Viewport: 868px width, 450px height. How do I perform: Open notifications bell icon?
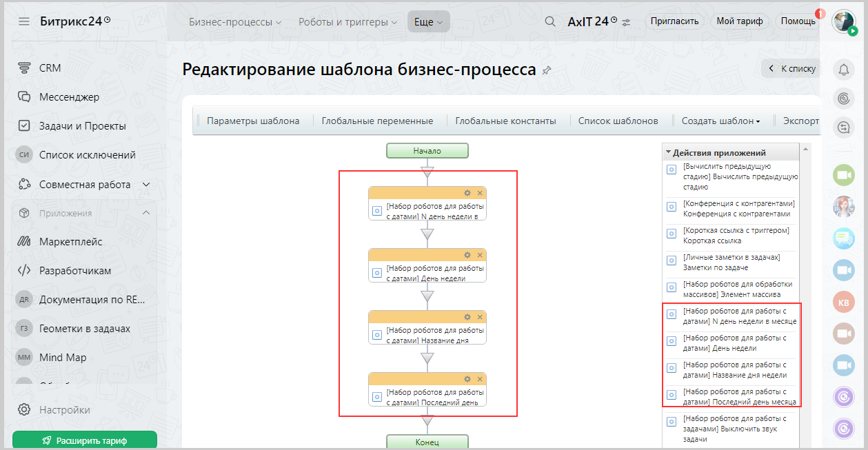point(843,69)
